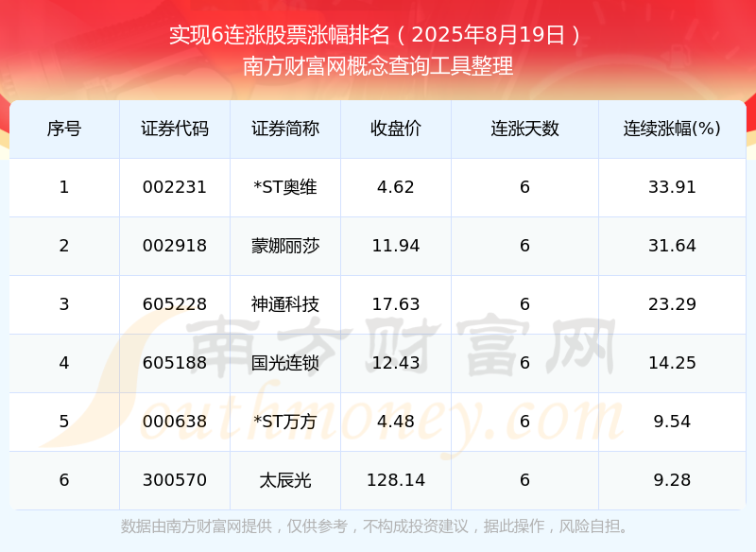The image size is (756, 552).
Task: Click 连涨天数 value in *ST奥维 row
Action: coord(524,187)
